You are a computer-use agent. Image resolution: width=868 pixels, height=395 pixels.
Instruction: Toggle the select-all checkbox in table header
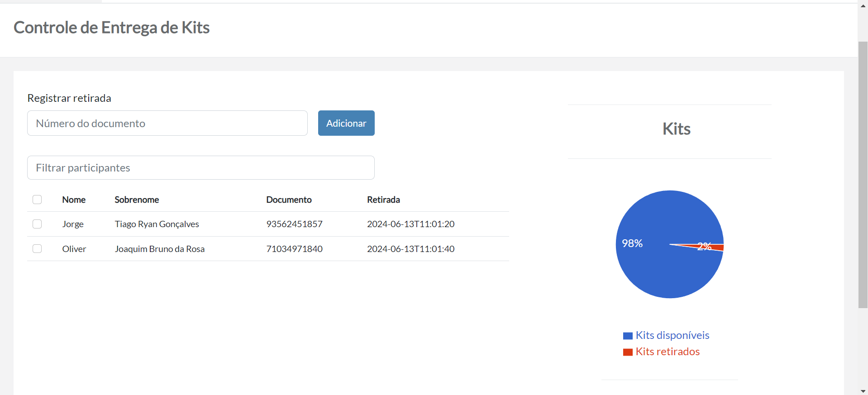pos(37,200)
